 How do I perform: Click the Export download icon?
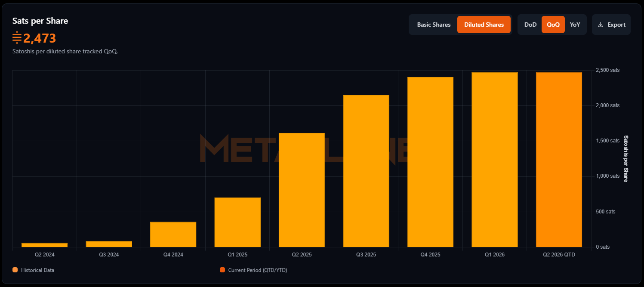point(601,25)
